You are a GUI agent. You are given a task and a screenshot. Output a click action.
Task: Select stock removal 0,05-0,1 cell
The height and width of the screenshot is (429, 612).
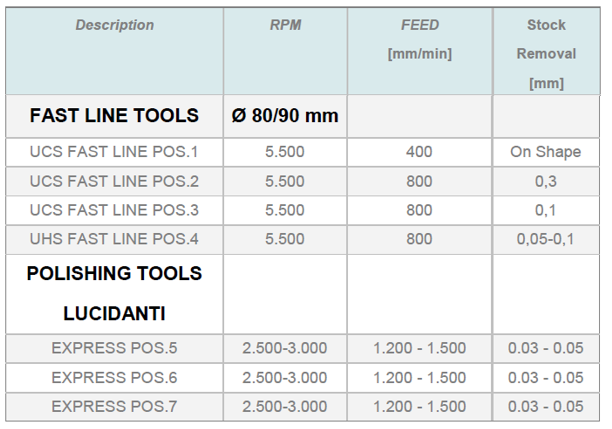[546, 239]
